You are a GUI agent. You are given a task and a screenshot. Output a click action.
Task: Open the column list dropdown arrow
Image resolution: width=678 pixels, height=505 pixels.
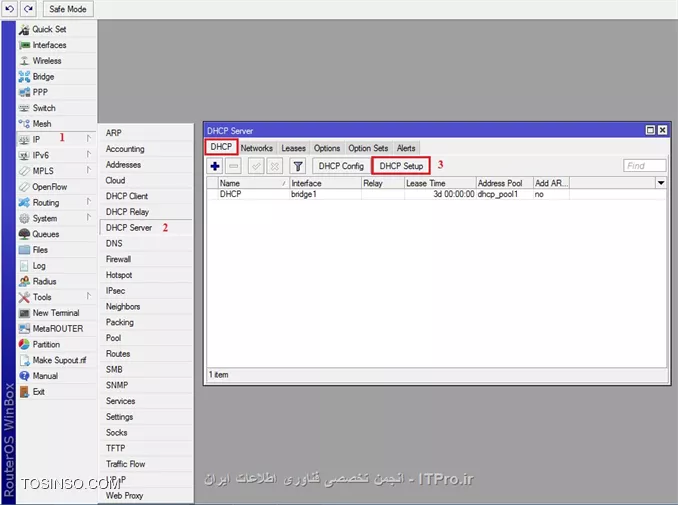pos(661,183)
